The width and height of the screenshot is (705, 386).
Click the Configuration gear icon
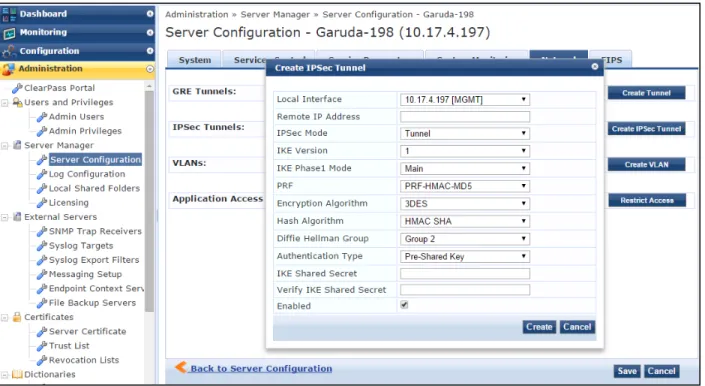click(x=9, y=51)
